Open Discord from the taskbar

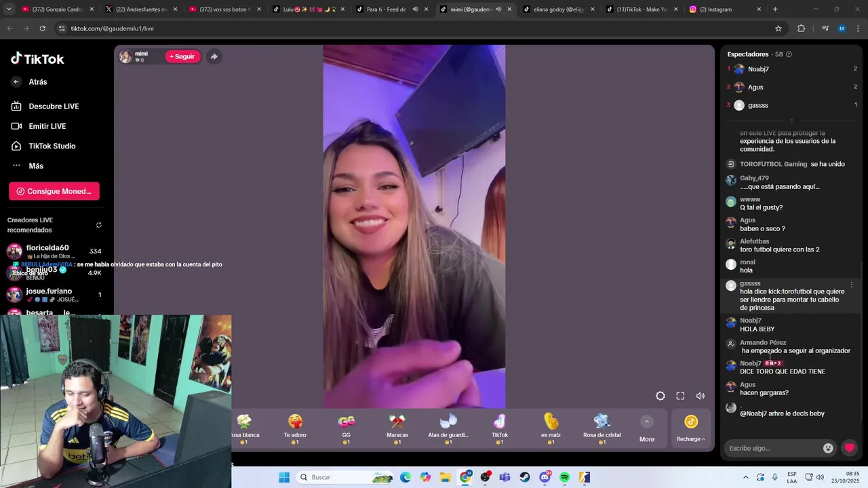coord(545,477)
